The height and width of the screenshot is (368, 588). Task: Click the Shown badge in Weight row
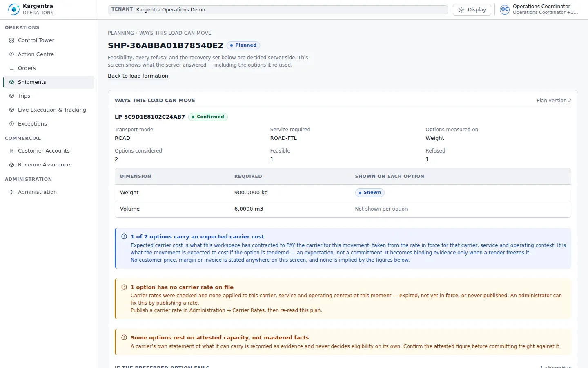tap(370, 193)
